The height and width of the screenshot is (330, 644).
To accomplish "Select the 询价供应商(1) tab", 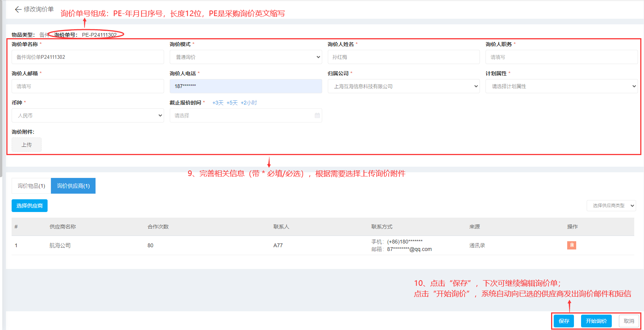I will 73,186.
